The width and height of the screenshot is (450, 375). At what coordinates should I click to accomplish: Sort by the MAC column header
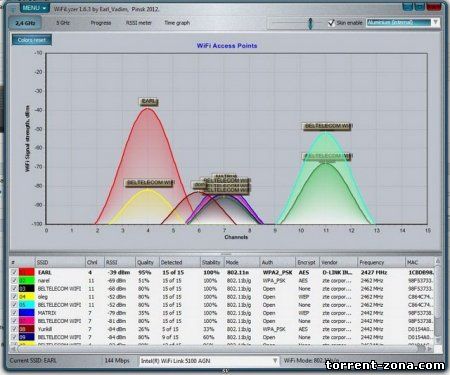[x=420, y=262]
